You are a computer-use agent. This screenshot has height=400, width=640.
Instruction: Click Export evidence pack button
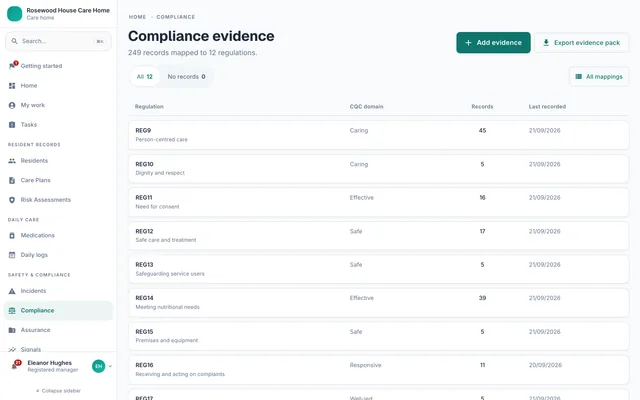(x=582, y=43)
